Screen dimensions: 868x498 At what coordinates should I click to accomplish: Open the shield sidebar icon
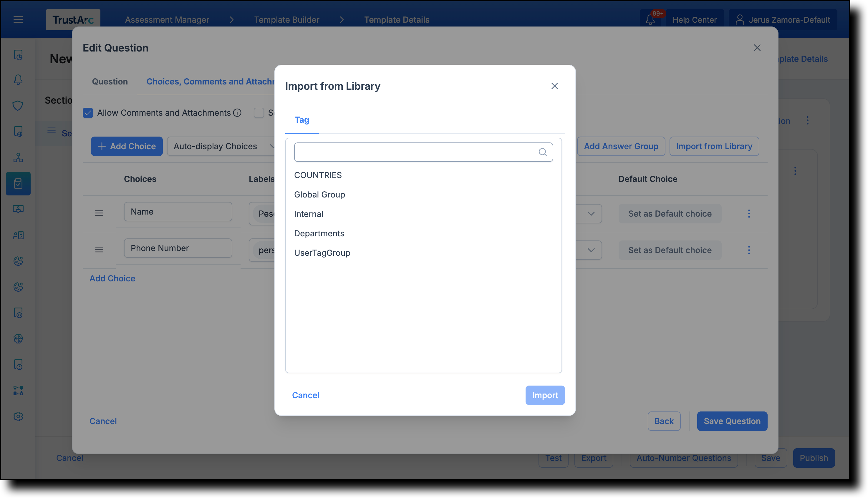[x=18, y=105]
